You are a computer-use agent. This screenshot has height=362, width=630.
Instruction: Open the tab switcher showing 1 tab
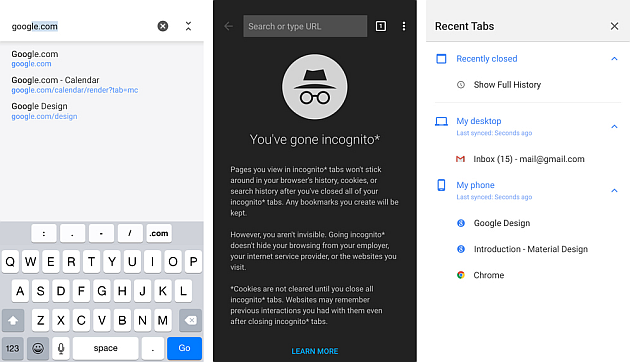(380, 26)
